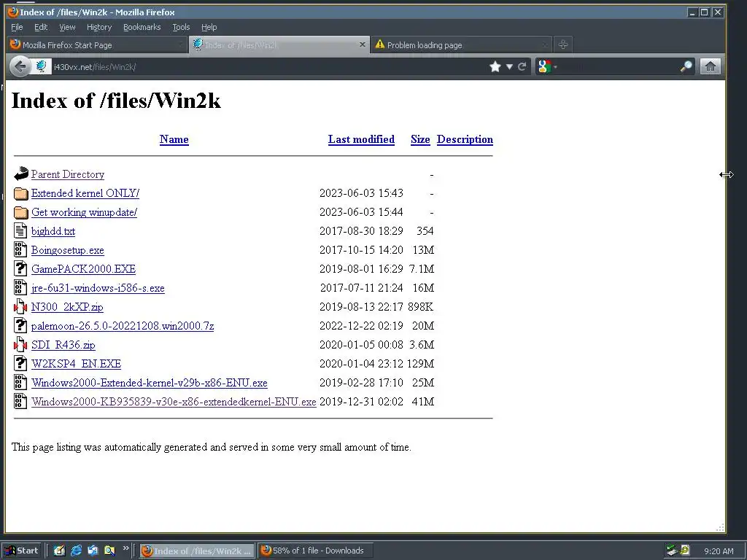Image resolution: width=747 pixels, height=560 pixels.
Task: Download GamePACK2000.EXE
Action: (x=83, y=269)
